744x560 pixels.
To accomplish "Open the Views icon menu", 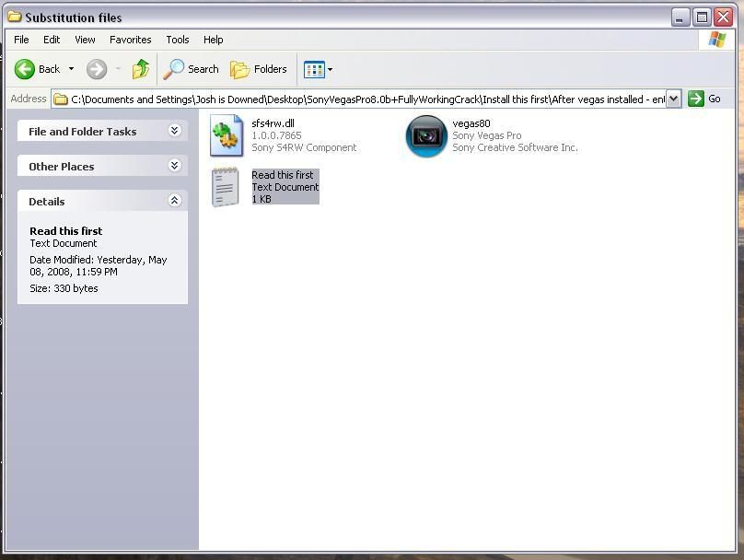I will point(314,70).
